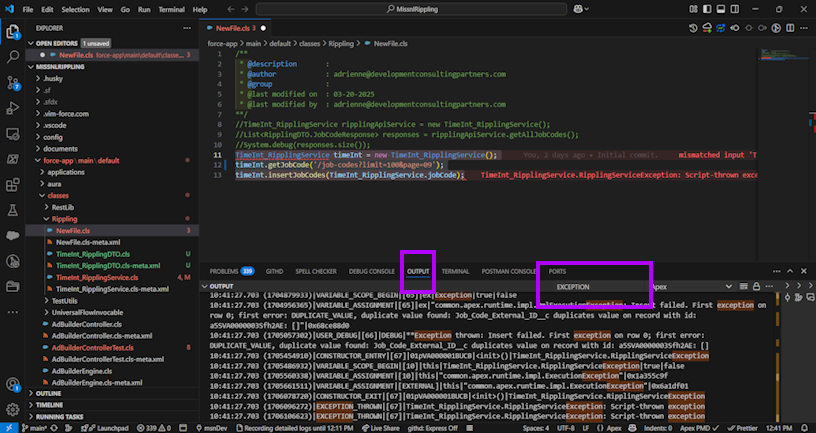Open the Run and Debug view

coord(13,109)
